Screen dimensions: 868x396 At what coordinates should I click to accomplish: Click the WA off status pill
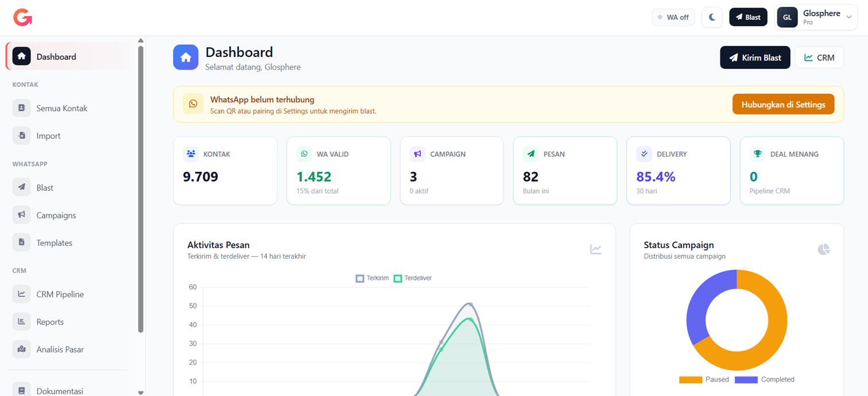[673, 17]
